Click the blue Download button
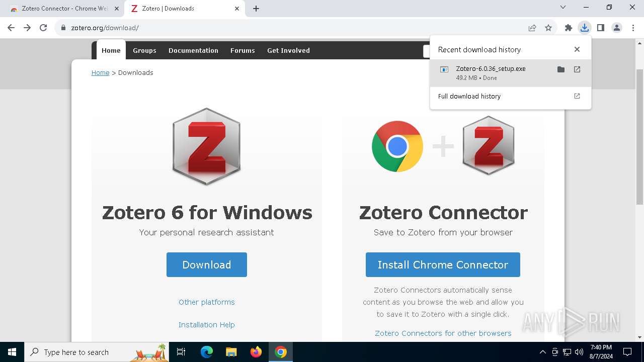This screenshot has width=644, height=362. click(207, 264)
